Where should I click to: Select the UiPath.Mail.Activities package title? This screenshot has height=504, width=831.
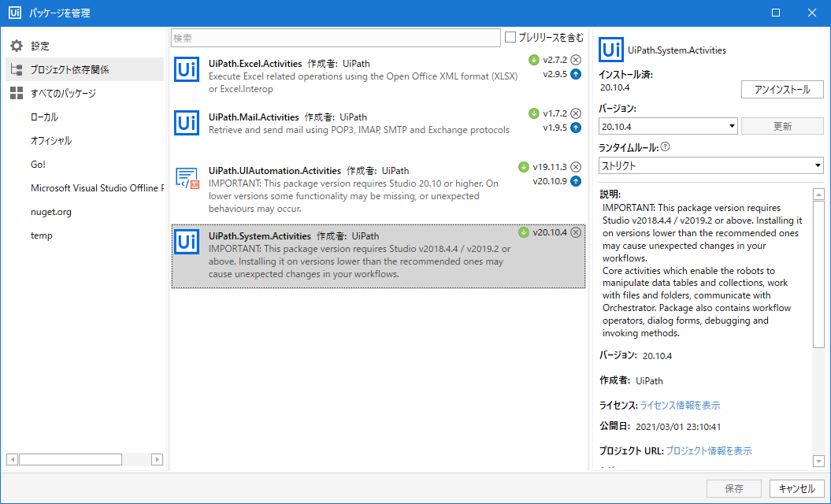coord(254,117)
